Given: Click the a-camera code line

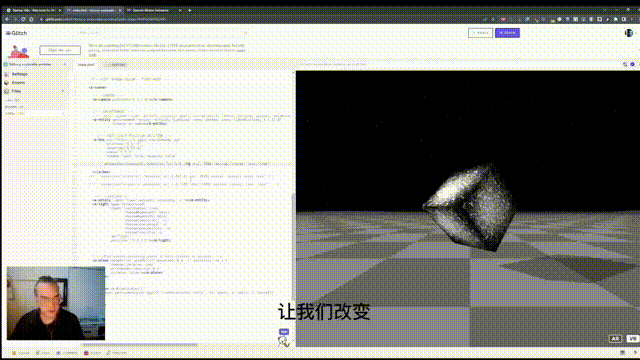Looking at the screenshot, I should click(133, 100).
